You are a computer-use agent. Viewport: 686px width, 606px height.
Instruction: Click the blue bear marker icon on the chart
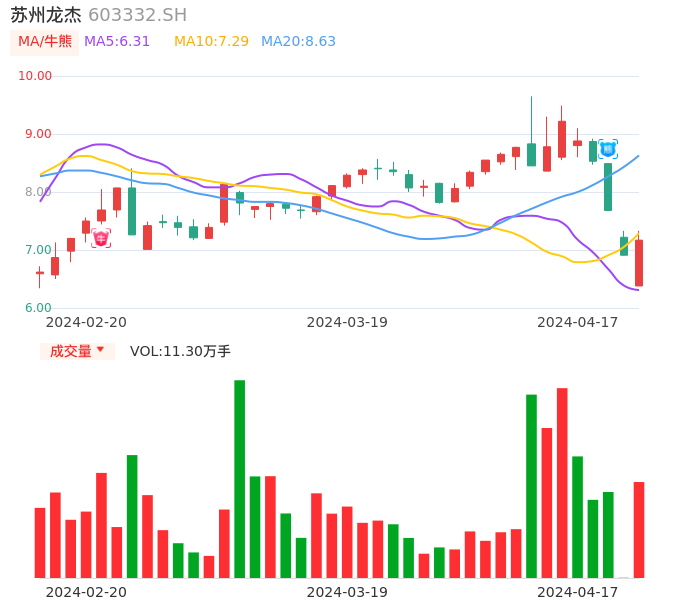pos(608,149)
